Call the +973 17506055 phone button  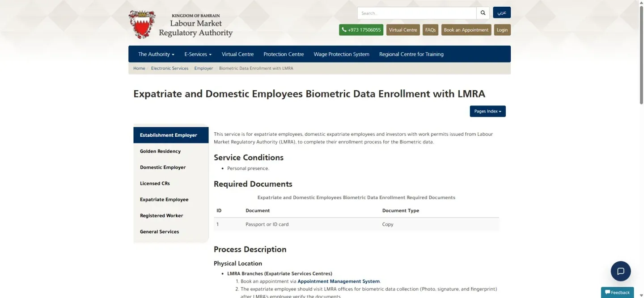click(x=361, y=30)
